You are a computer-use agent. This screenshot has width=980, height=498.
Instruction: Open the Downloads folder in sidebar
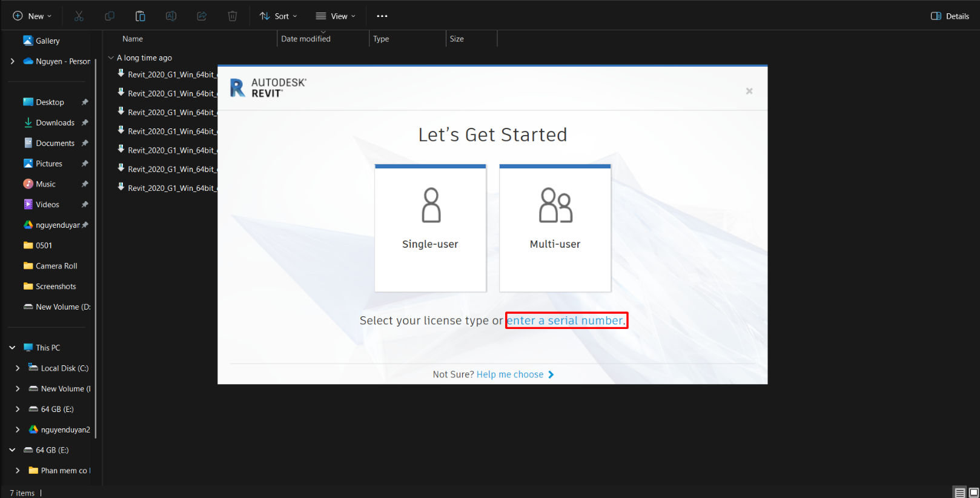pyautogui.click(x=55, y=123)
